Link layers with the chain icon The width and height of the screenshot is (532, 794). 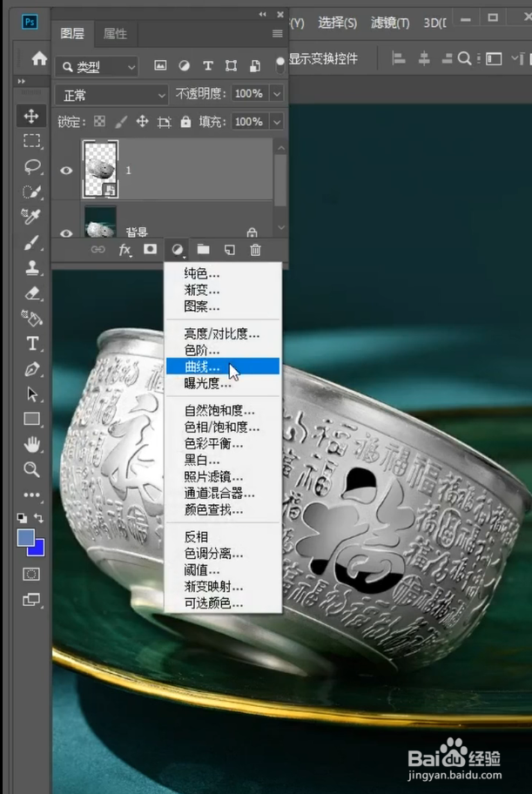tap(98, 249)
